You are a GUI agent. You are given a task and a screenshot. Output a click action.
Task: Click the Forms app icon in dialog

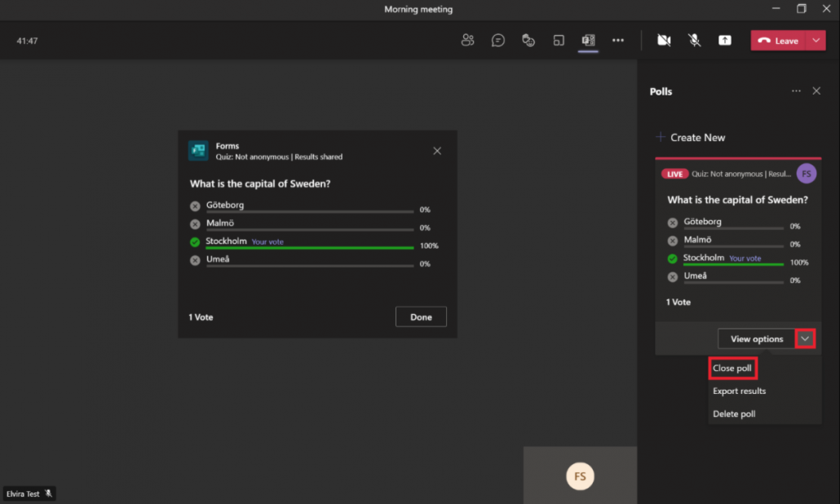click(x=198, y=151)
